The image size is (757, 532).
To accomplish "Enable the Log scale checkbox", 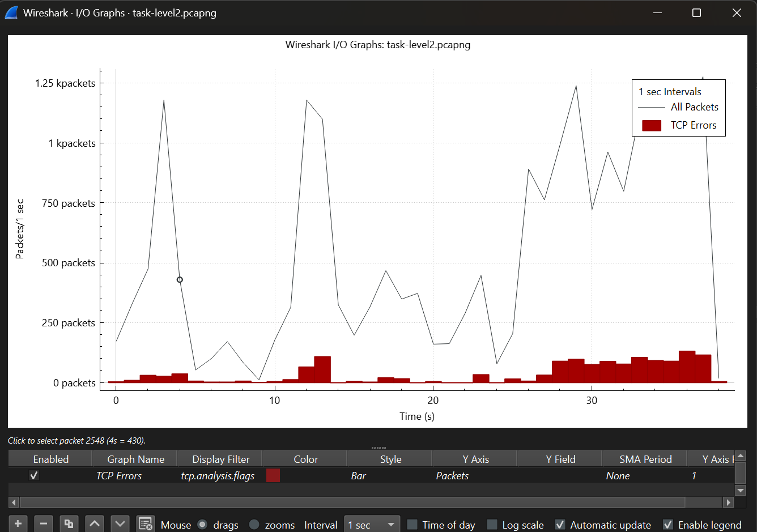I will [492, 525].
